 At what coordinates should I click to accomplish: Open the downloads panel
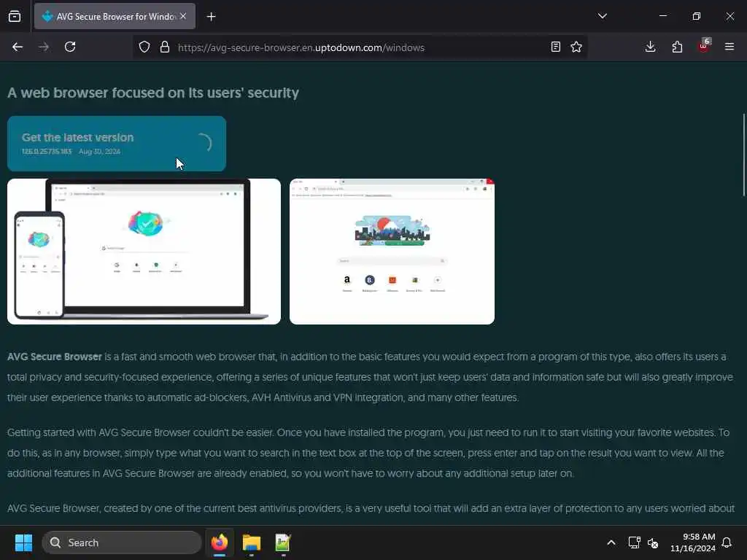(650, 47)
